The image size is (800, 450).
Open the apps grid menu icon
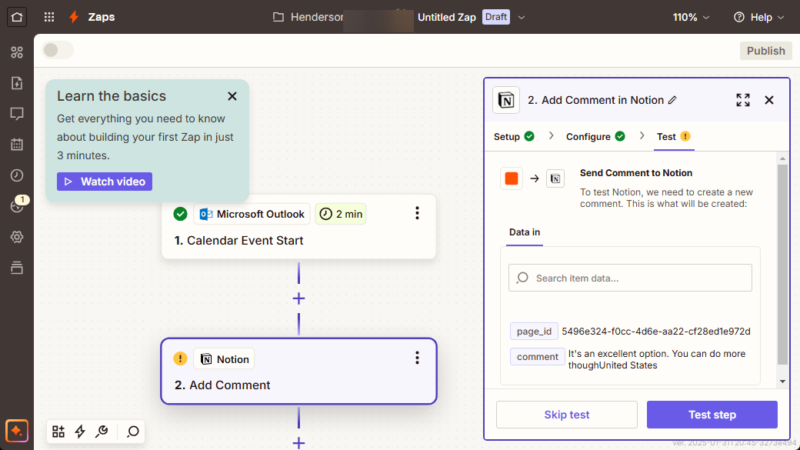coord(49,17)
